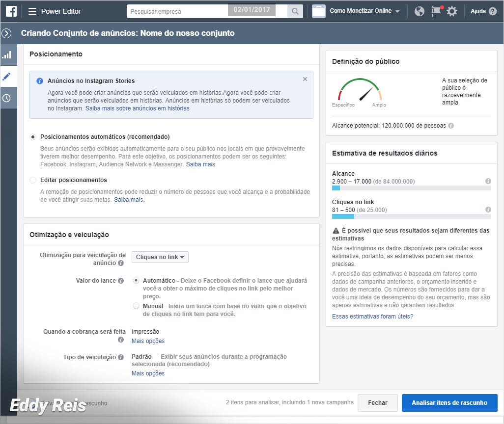Click Mais opções below Impressão

coord(148,341)
